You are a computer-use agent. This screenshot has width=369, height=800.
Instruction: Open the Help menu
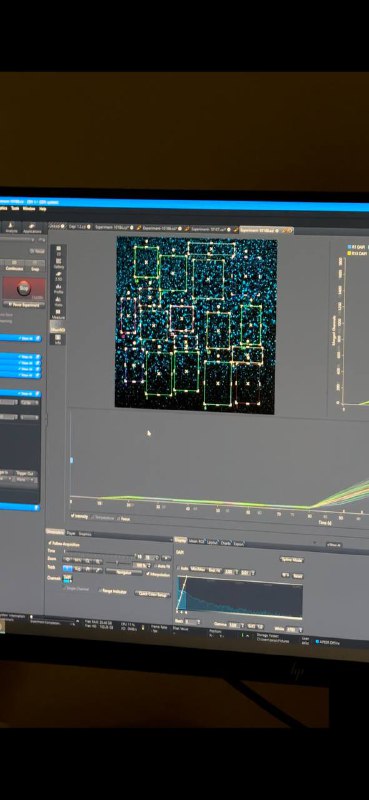click(x=42, y=209)
